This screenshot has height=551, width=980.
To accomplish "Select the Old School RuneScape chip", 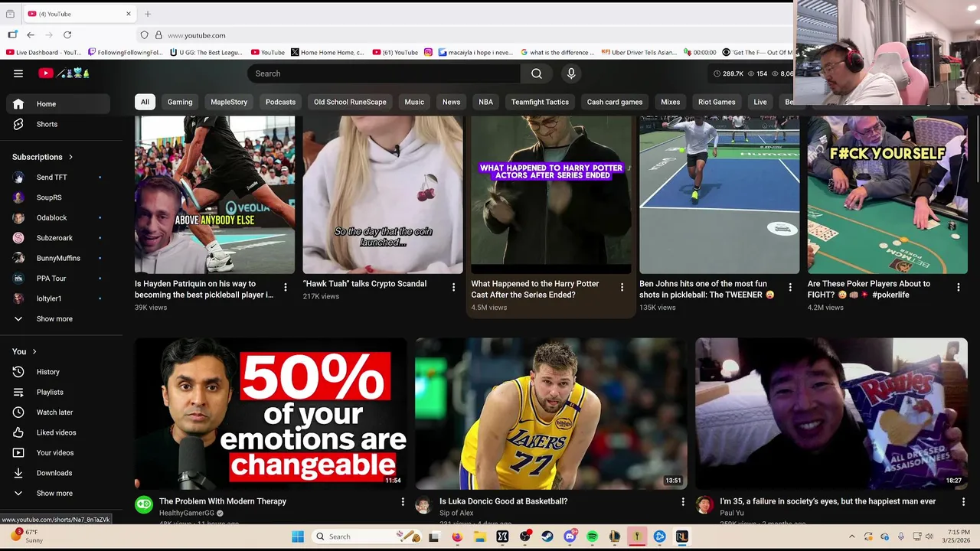I will 350,102.
